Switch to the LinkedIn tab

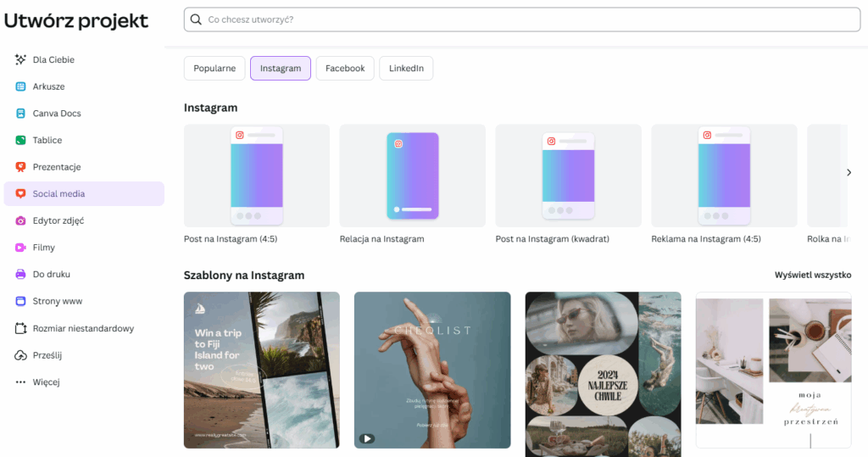(406, 68)
